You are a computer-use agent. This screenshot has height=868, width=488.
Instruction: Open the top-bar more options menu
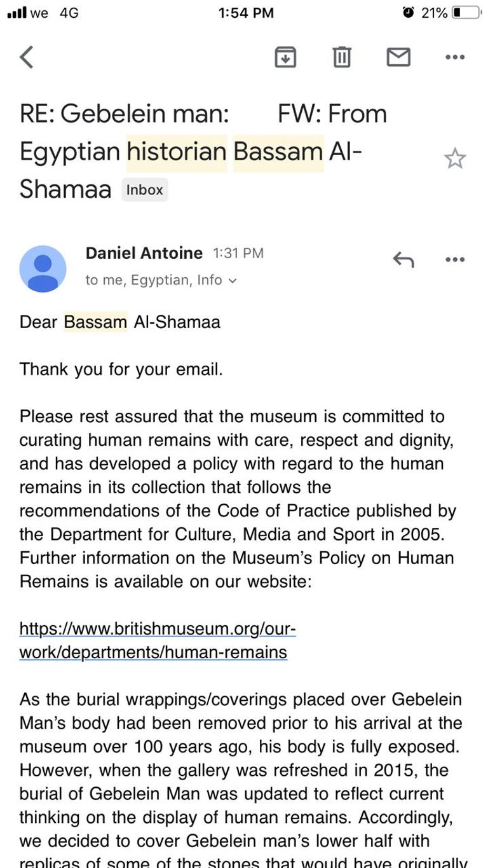click(x=455, y=57)
